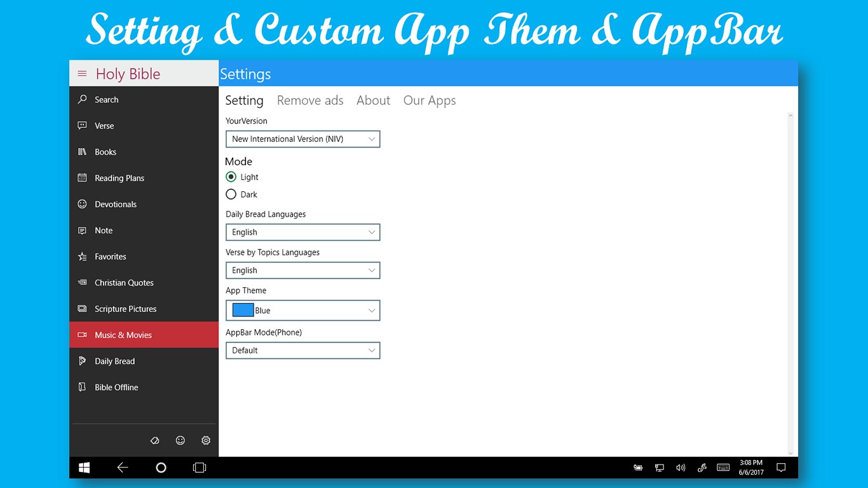The height and width of the screenshot is (488, 868).
Task: Click the Devotionals smiley icon
Action: pyautogui.click(x=82, y=204)
